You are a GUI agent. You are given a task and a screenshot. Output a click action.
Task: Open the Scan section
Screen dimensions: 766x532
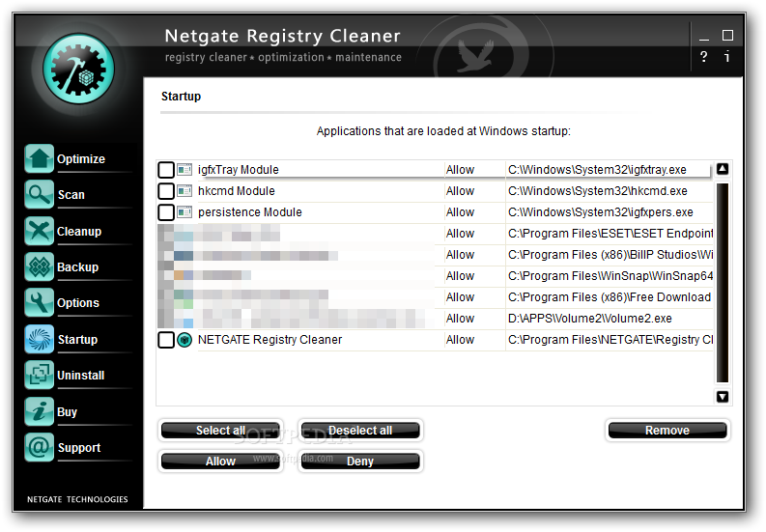(71, 195)
